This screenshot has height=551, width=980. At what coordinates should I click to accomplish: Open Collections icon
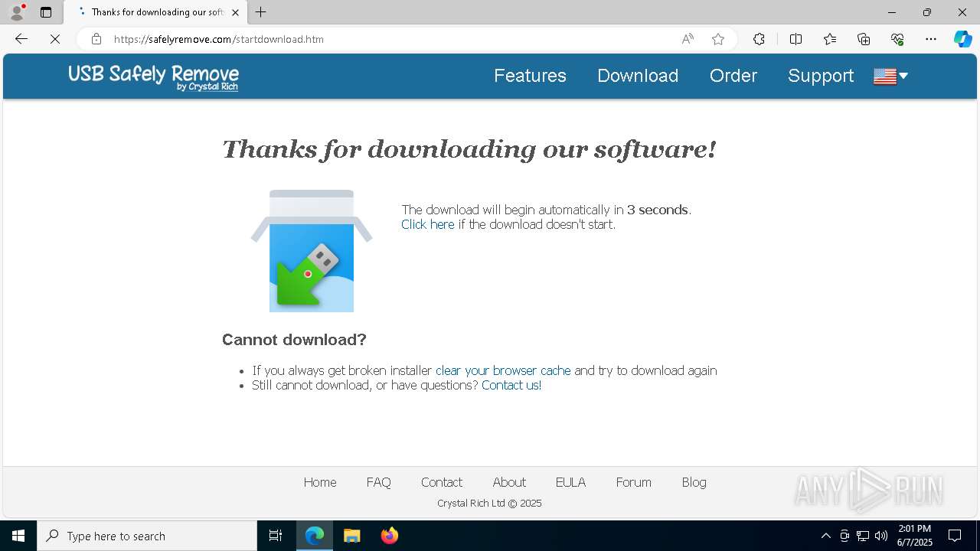coord(864,39)
